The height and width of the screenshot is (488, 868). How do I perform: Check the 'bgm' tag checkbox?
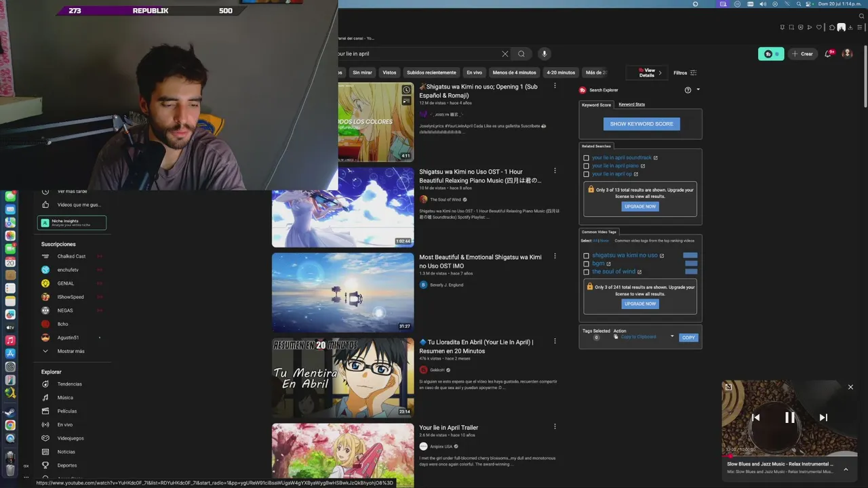tap(587, 264)
